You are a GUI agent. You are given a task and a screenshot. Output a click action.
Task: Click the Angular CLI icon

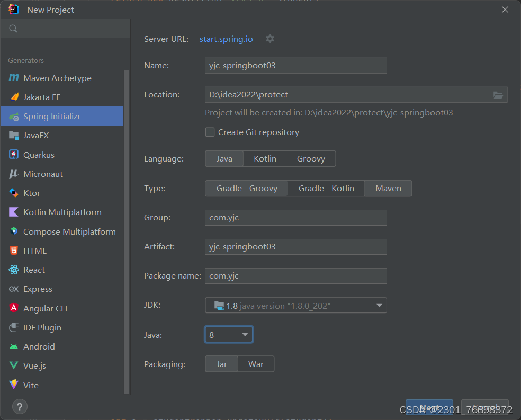click(x=14, y=308)
